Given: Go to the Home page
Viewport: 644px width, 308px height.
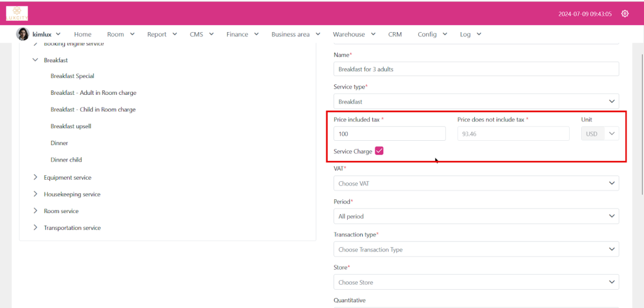Looking at the screenshot, I should (82, 35).
